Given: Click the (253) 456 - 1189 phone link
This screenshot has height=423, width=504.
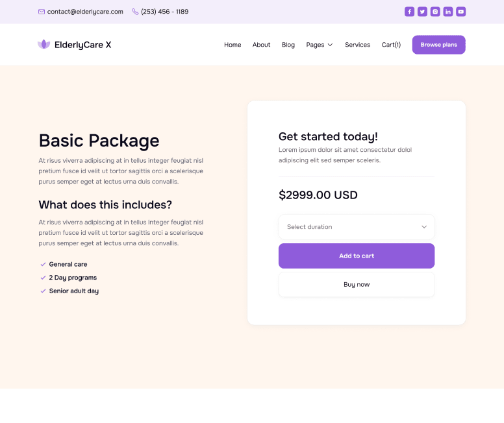Looking at the screenshot, I should point(164,12).
